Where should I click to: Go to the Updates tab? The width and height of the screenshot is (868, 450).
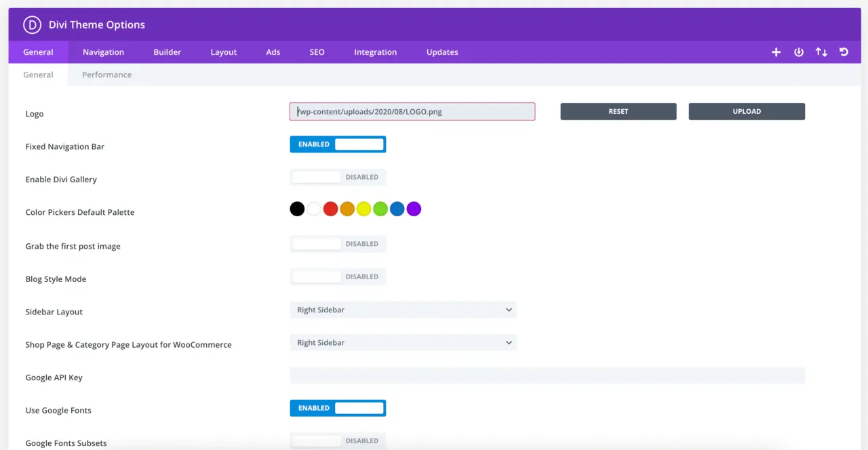[x=442, y=52]
